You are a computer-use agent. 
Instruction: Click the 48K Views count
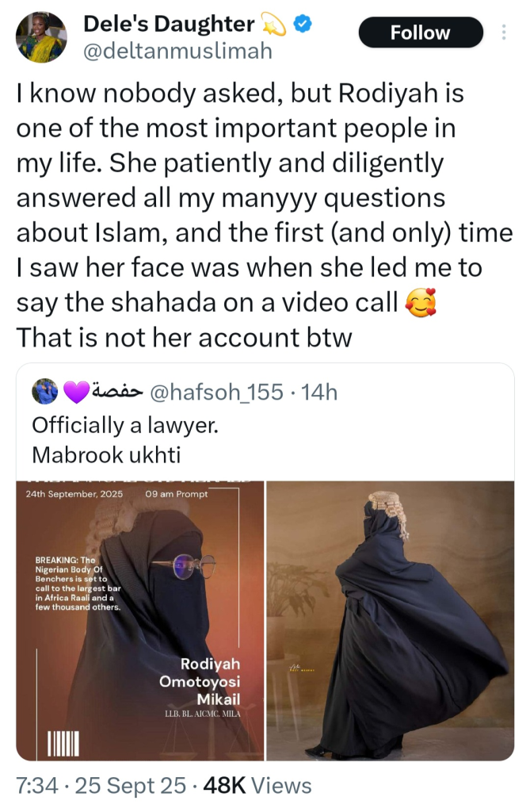coord(257,786)
